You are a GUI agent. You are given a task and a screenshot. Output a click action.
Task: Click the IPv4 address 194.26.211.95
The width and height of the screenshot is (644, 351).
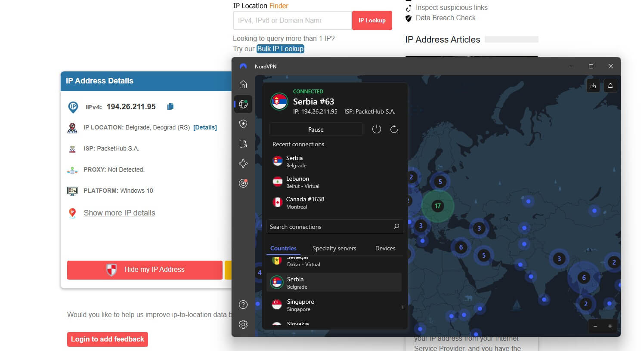pyautogui.click(x=131, y=107)
